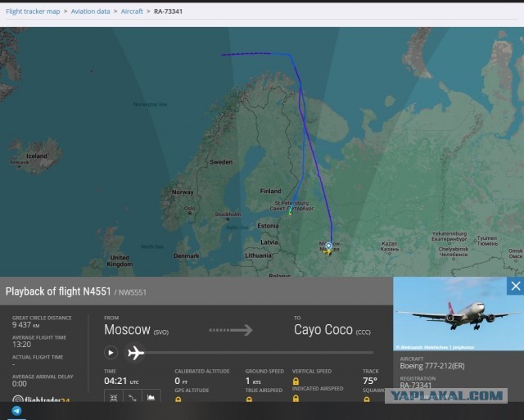
Task: Click the squawk lock icon
Action: coord(367,399)
